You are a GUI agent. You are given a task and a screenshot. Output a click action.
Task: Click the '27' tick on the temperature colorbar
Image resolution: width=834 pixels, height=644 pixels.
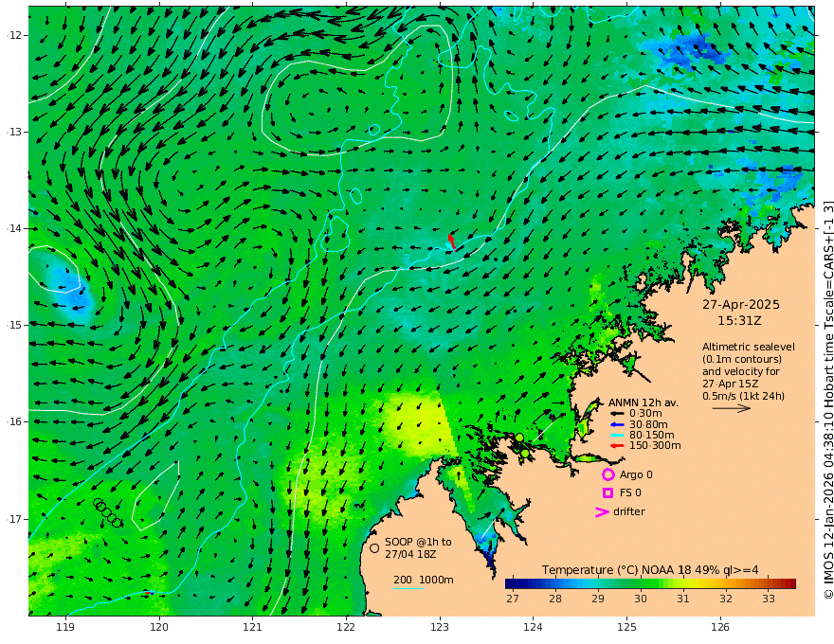point(512,599)
